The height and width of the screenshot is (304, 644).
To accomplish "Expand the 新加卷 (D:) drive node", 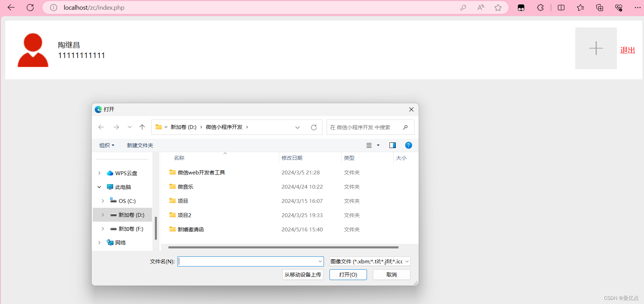I will 103,215.
